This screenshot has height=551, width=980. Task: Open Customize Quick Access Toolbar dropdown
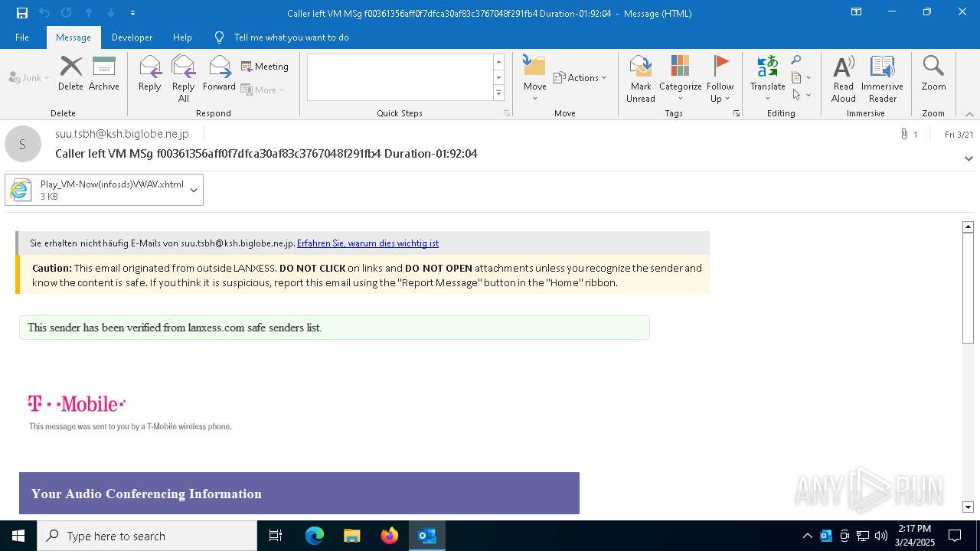coord(133,13)
